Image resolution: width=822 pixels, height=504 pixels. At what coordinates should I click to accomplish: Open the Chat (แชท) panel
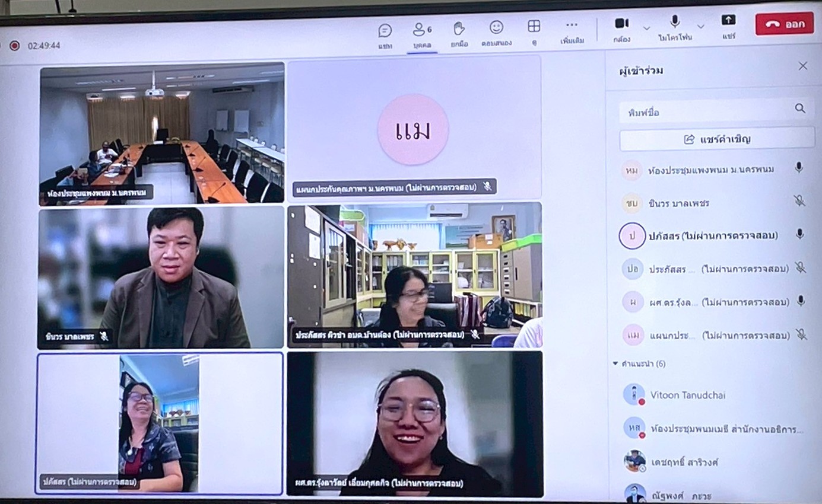[x=385, y=31]
